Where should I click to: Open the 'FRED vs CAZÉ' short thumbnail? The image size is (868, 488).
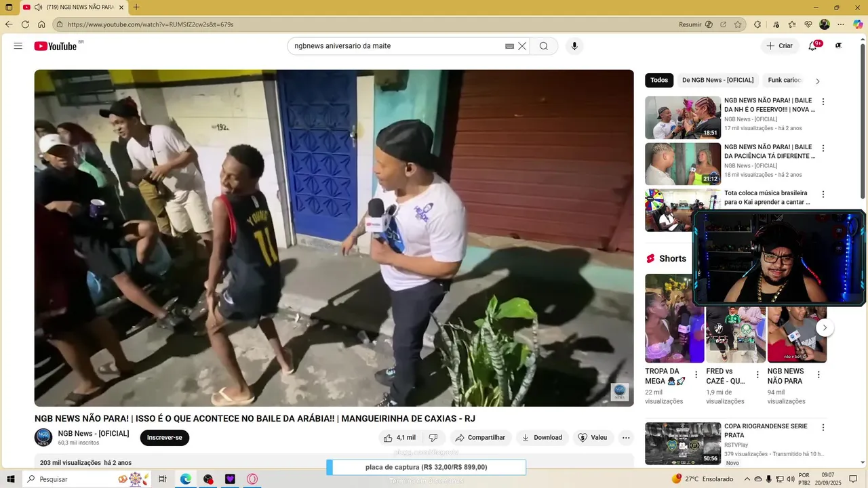coord(736,334)
